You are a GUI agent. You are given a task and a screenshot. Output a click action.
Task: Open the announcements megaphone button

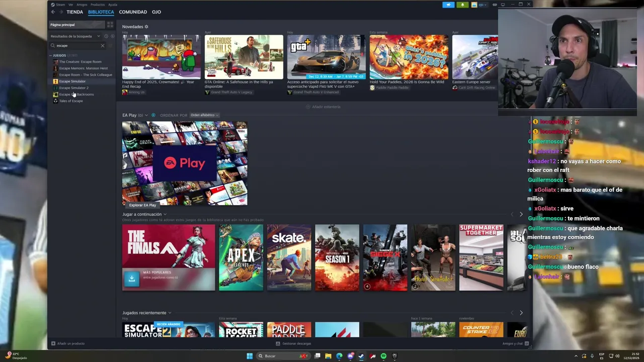coord(448,5)
